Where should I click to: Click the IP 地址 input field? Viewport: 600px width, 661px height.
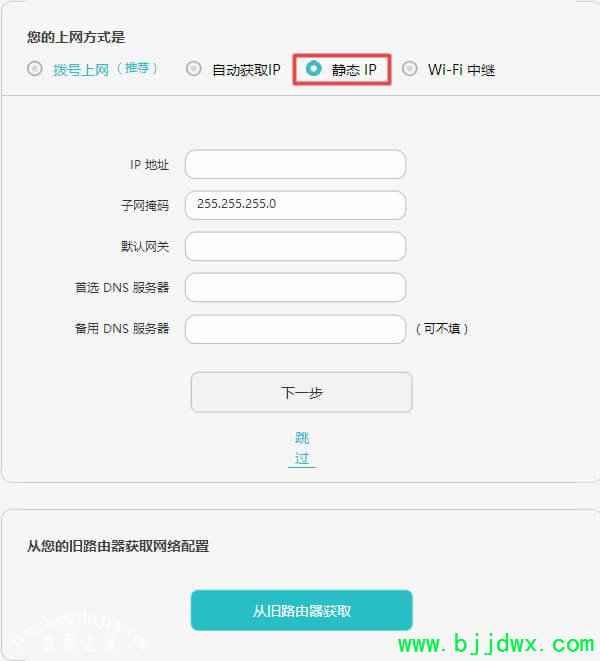tap(296, 164)
